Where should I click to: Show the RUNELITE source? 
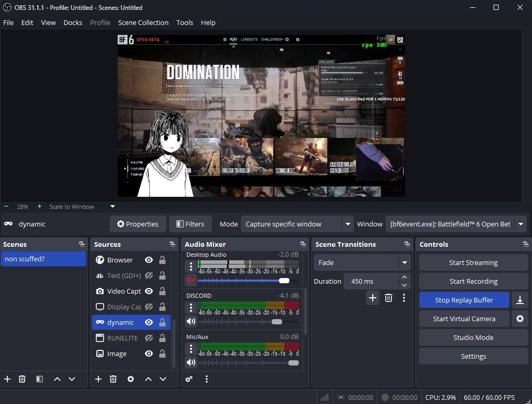(149, 338)
